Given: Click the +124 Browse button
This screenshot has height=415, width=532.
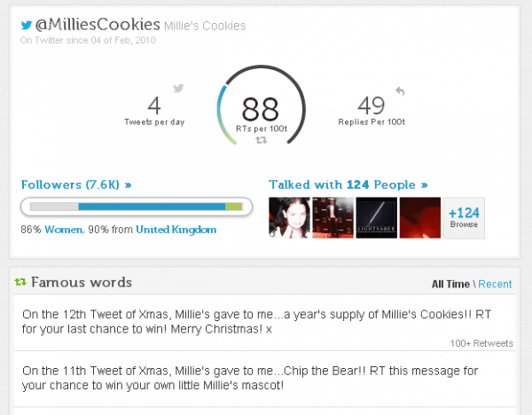Looking at the screenshot, I should [464, 218].
